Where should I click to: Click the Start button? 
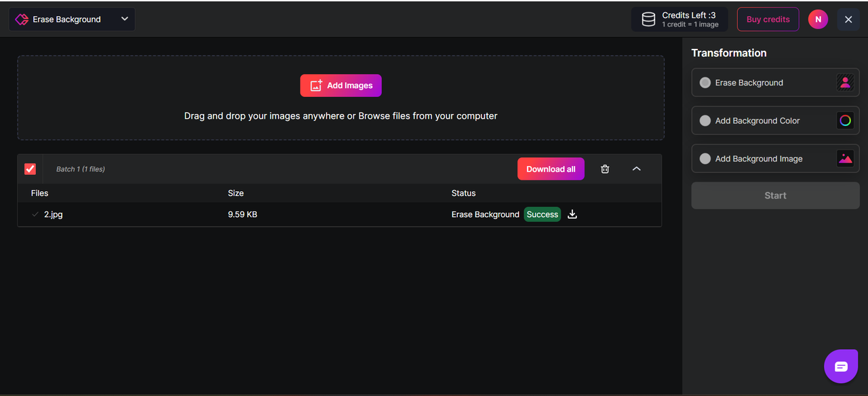(775, 195)
